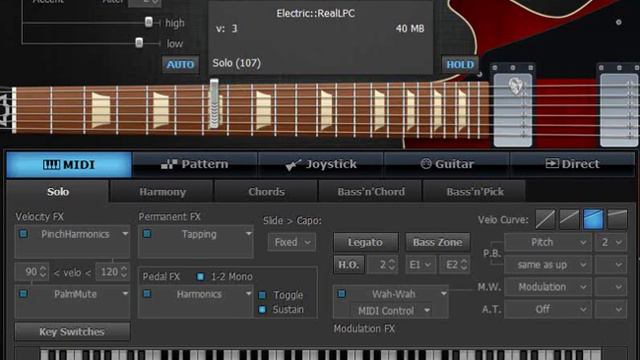This screenshot has width=640, height=360.
Task: Select the second Velo Curve icon
Action: (x=569, y=220)
